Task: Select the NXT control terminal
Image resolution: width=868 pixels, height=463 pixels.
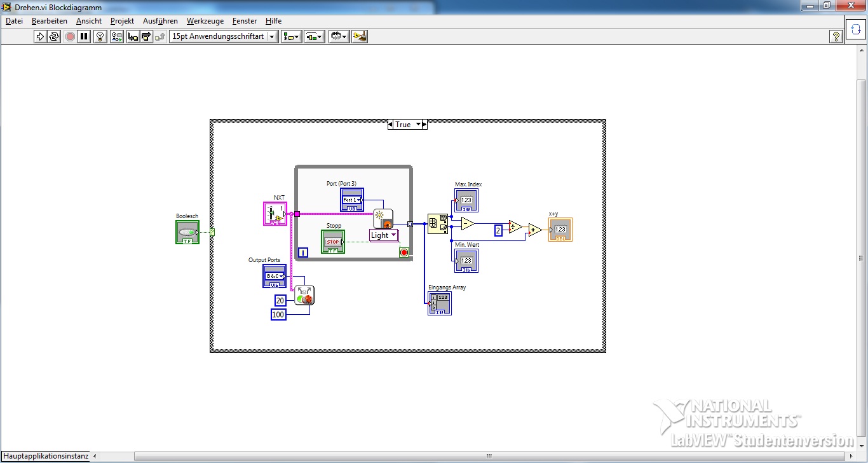Action: [x=275, y=214]
